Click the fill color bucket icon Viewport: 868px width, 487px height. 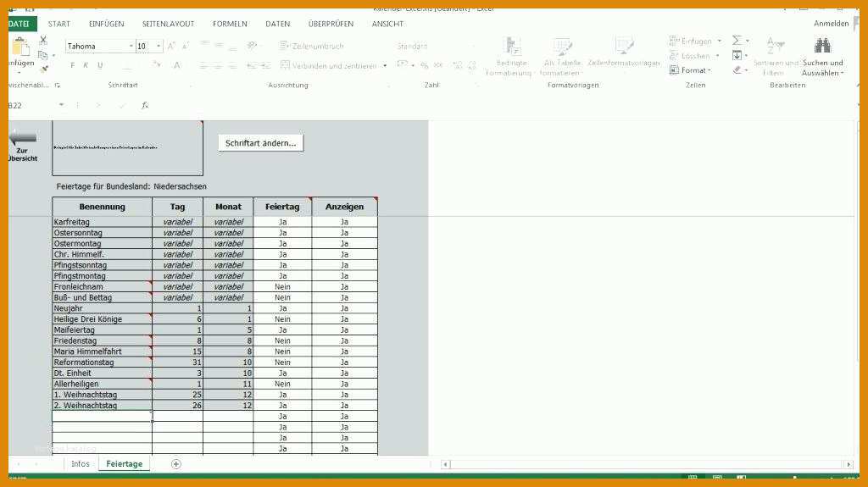157,65
